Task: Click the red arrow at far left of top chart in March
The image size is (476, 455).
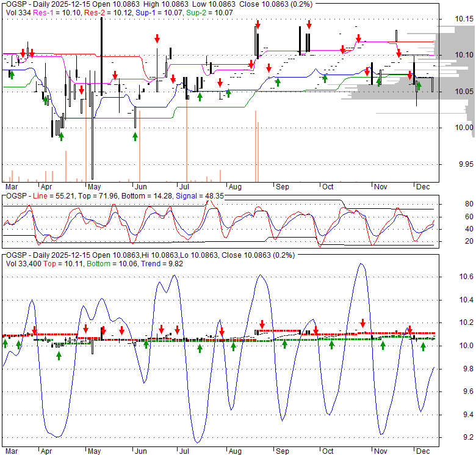Action: coord(26,53)
